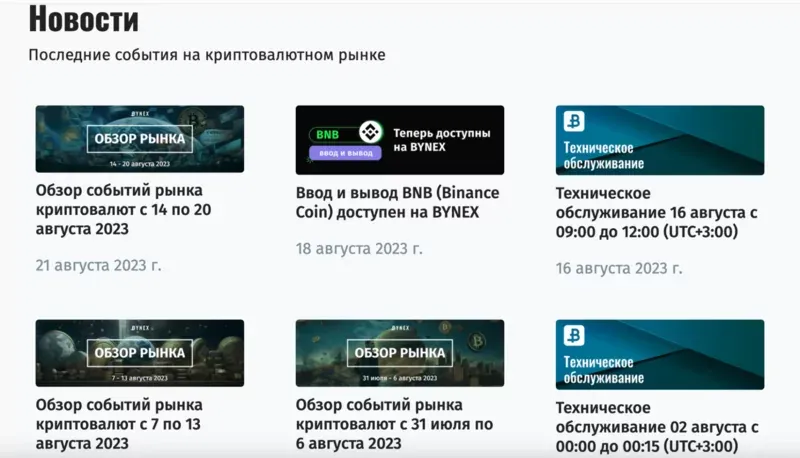
Task: Click the purple 'ввод и вывод' badge
Action: [345, 152]
